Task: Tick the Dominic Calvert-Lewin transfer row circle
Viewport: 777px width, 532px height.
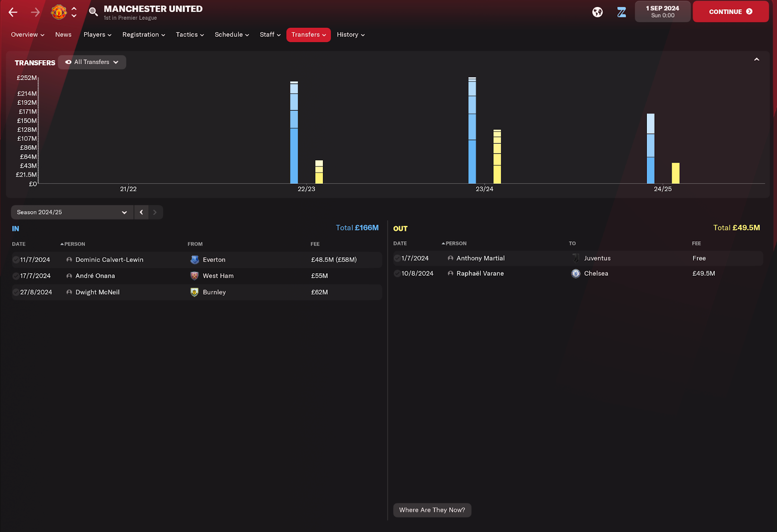Action: click(x=16, y=260)
